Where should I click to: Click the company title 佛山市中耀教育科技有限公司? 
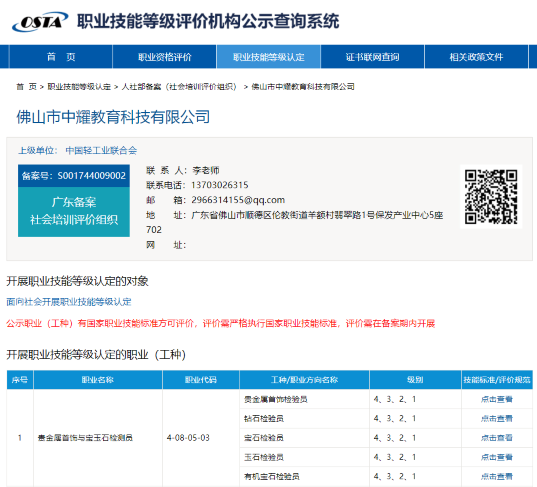click(x=113, y=117)
